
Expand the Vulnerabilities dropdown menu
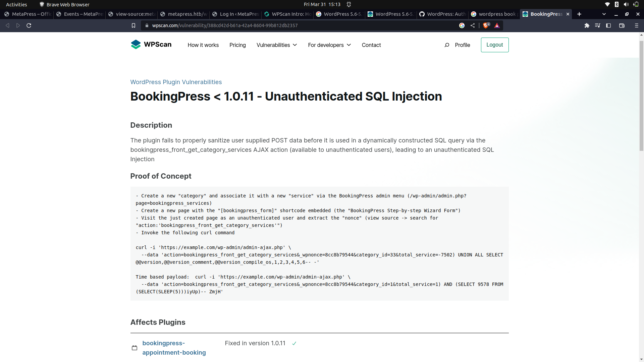276,45
